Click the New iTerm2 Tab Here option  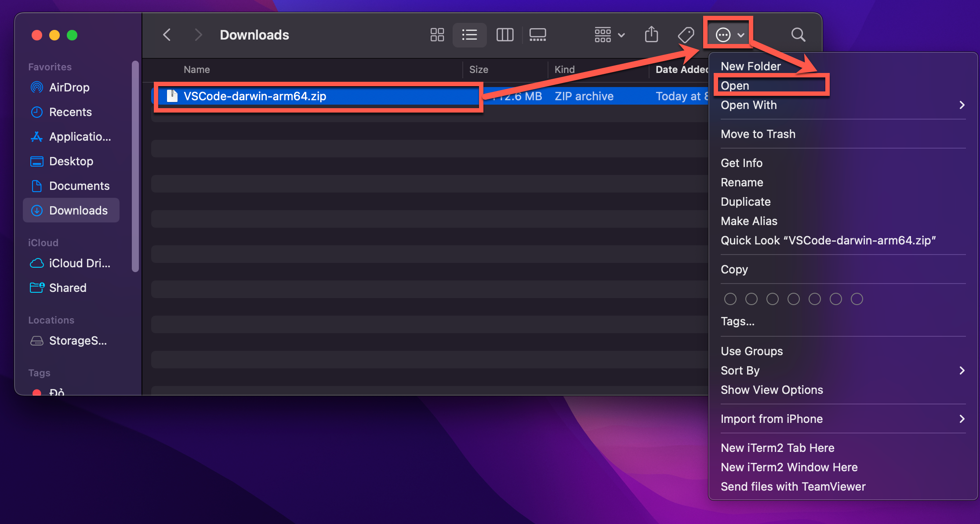[x=777, y=447]
